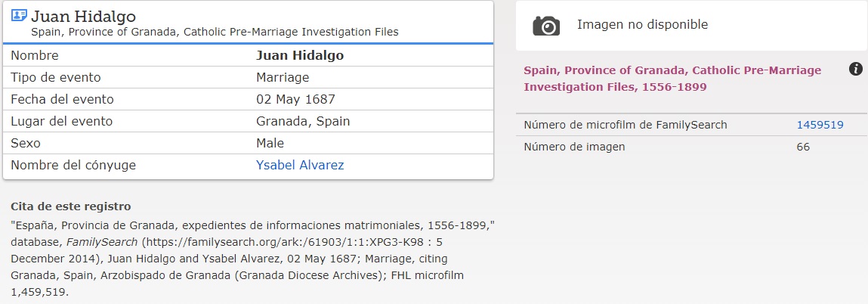Click the record card icon beside Juan Hidalgo
The image size is (868, 304).
coord(20,16)
